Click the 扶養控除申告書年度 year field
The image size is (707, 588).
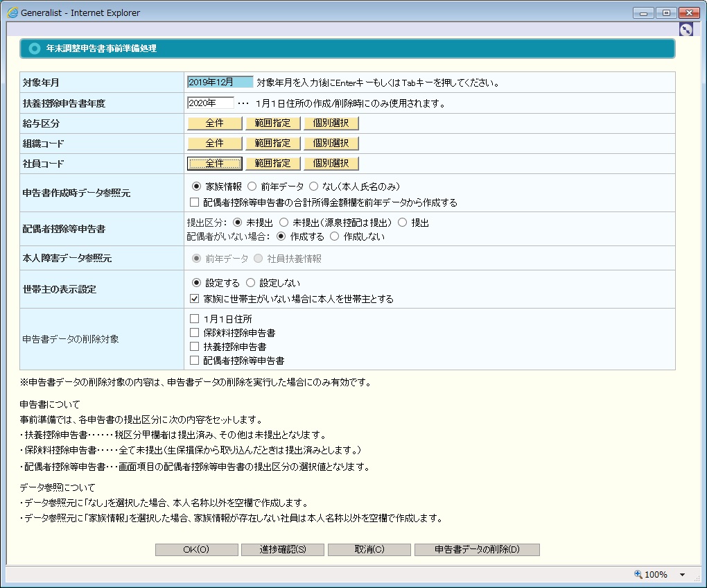(210, 103)
